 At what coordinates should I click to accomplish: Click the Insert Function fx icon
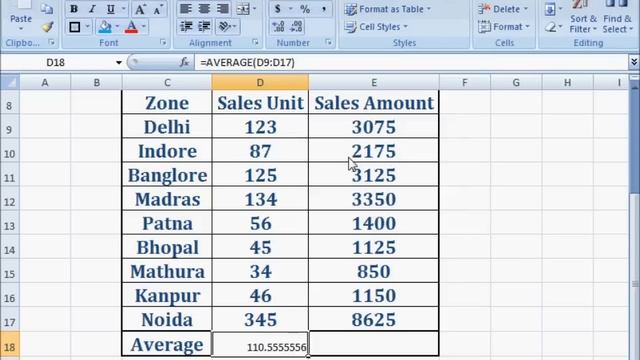(184, 62)
